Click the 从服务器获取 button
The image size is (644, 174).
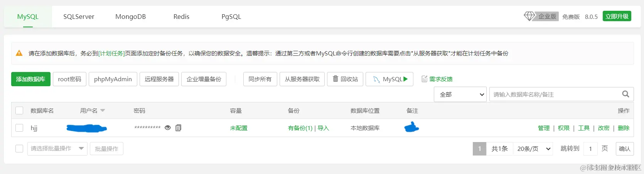302,79
